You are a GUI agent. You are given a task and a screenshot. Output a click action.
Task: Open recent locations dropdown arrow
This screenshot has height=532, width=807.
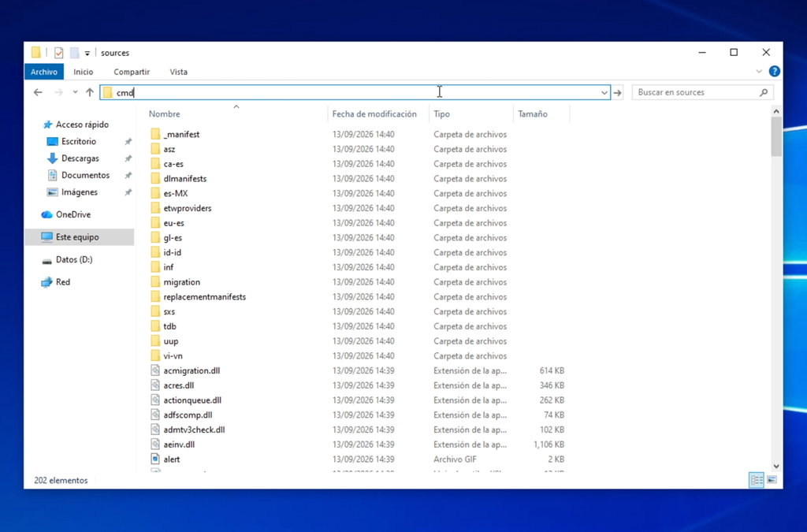(75, 93)
